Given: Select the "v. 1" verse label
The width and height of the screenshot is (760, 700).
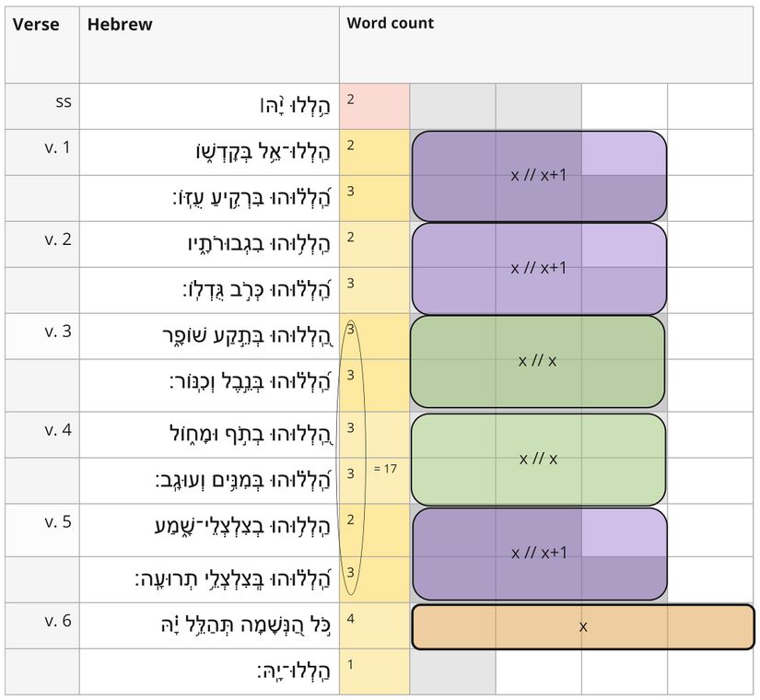Looking at the screenshot, I should pyautogui.click(x=57, y=146).
